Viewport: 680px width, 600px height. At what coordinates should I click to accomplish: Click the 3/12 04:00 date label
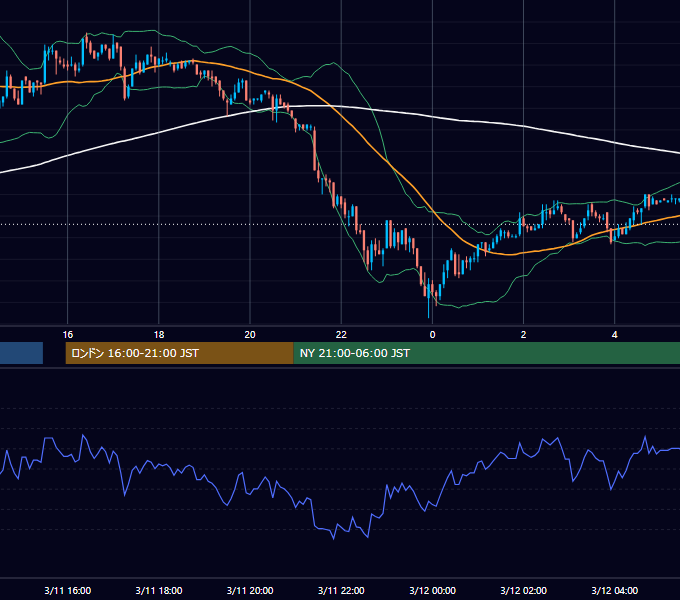pyautogui.click(x=615, y=590)
